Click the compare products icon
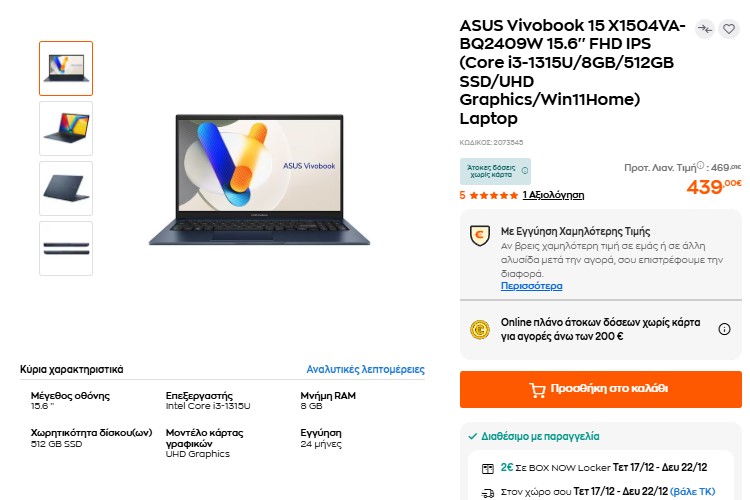Screen dimensions: 750x500 705,29
